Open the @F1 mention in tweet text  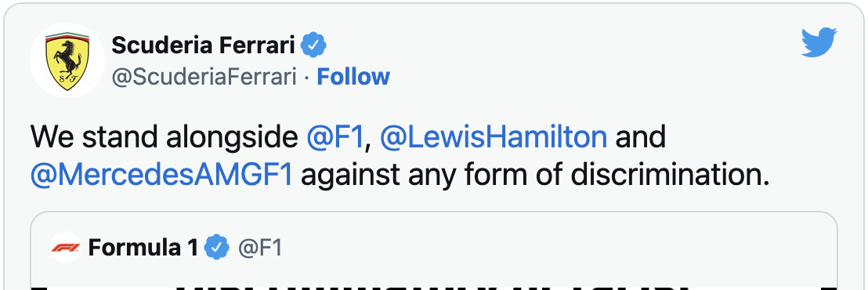335,137
